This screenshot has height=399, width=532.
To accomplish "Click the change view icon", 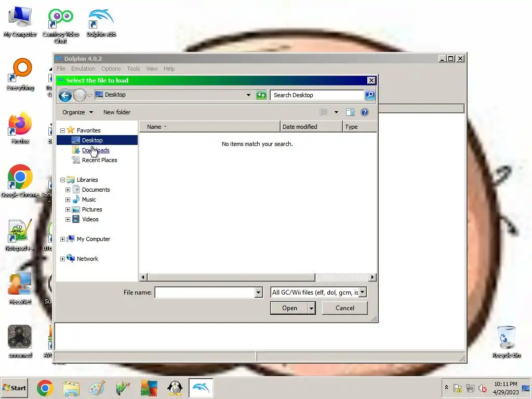I will pyautogui.click(x=324, y=112).
